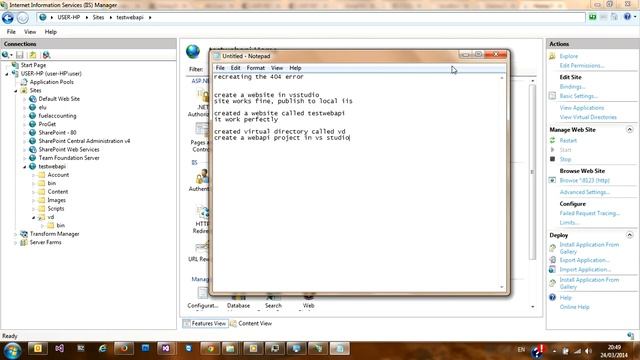Click View Applications link

point(582,108)
